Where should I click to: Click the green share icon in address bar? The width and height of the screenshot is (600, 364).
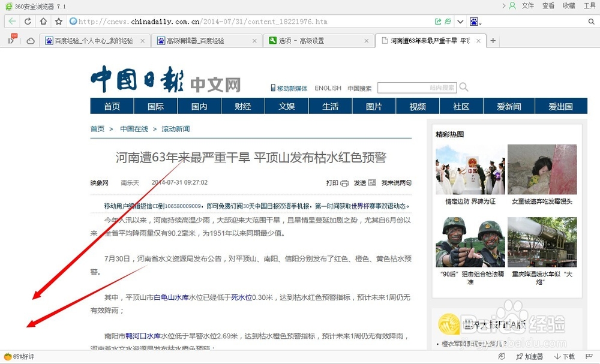438,22
